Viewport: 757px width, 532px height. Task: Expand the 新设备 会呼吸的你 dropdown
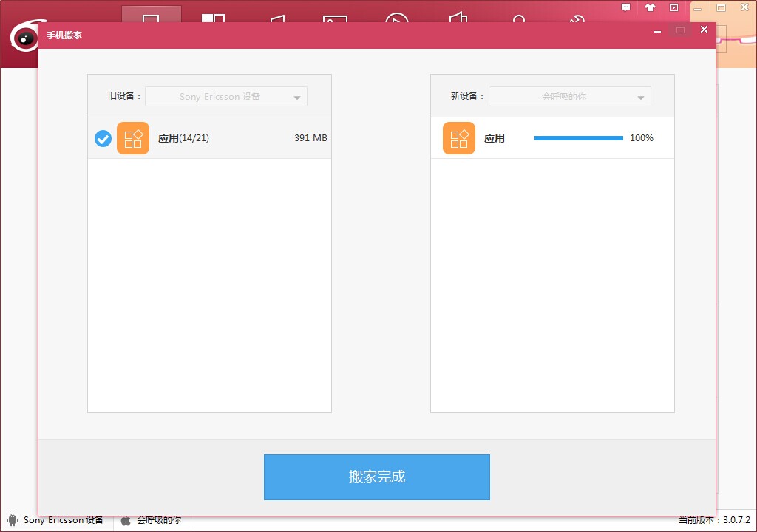(x=570, y=97)
